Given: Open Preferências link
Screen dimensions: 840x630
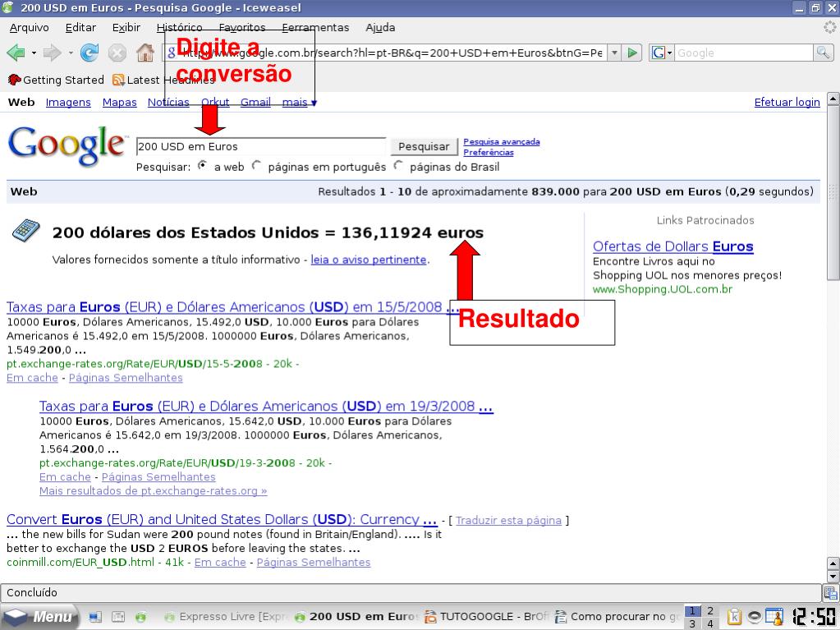Looking at the screenshot, I should [488, 152].
